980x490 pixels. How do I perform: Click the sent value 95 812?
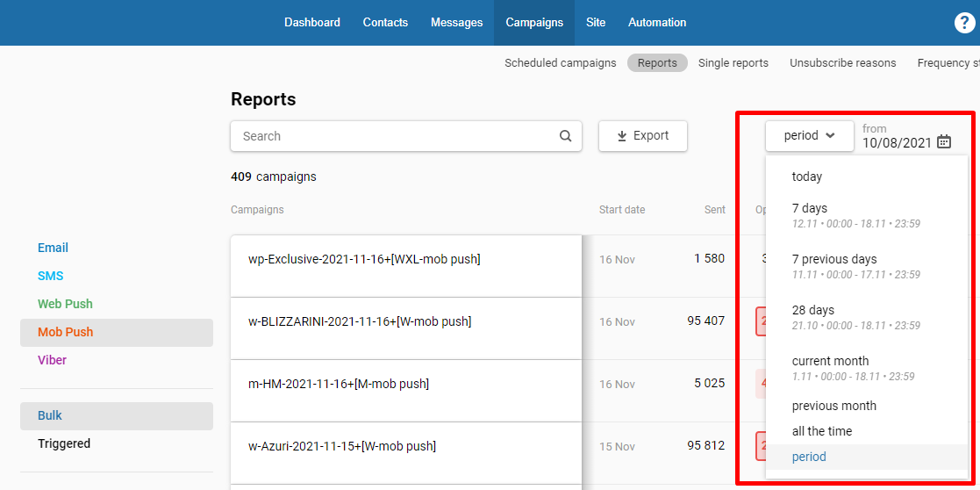pos(705,445)
